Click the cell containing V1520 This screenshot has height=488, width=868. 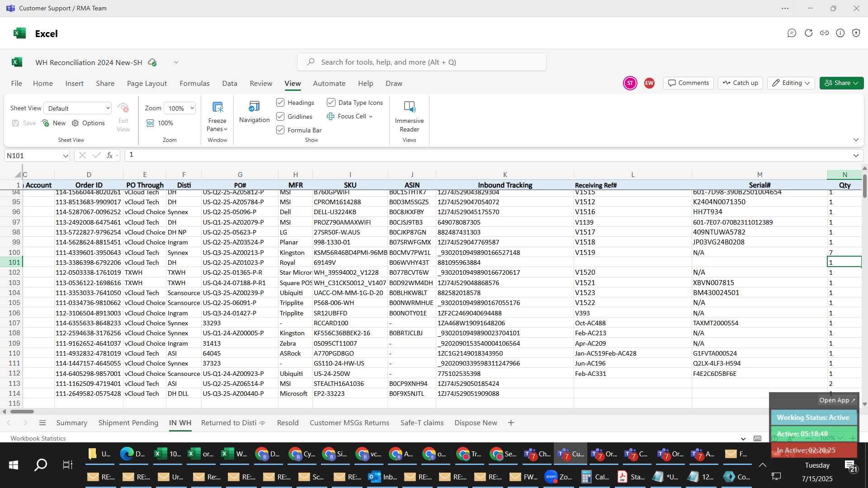coord(632,272)
